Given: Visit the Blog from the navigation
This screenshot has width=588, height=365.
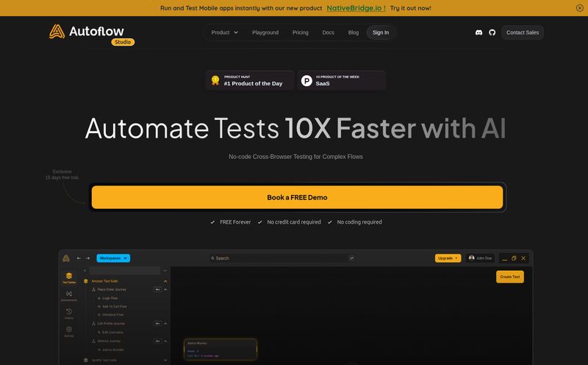Looking at the screenshot, I should point(354,32).
